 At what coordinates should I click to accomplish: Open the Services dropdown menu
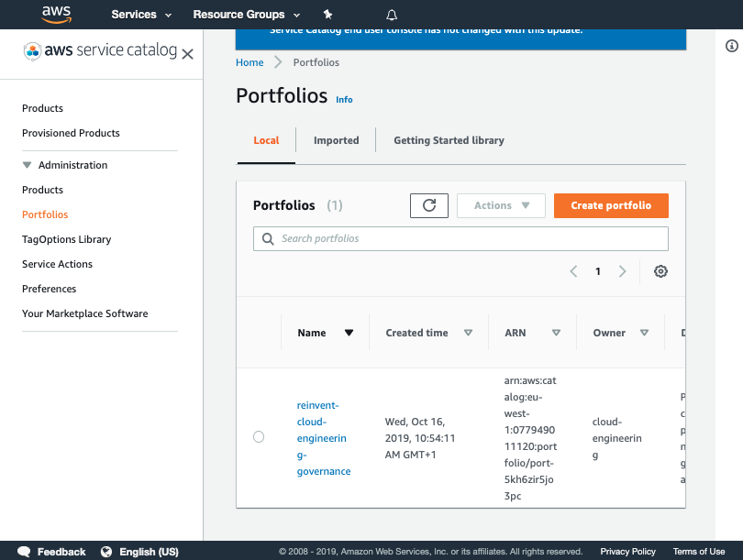click(x=141, y=15)
